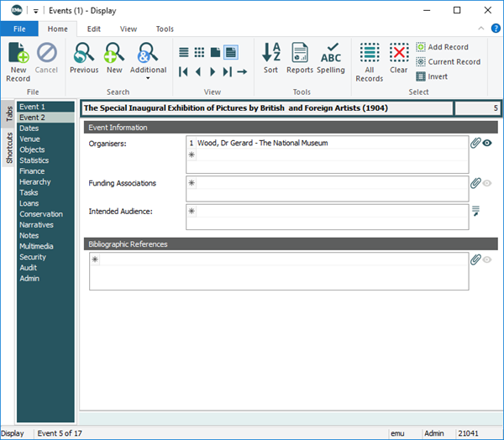Image resolution: width=504 pixels, height=440 pixels.
Task: Open the File menu button
Action: coord(19,29)
